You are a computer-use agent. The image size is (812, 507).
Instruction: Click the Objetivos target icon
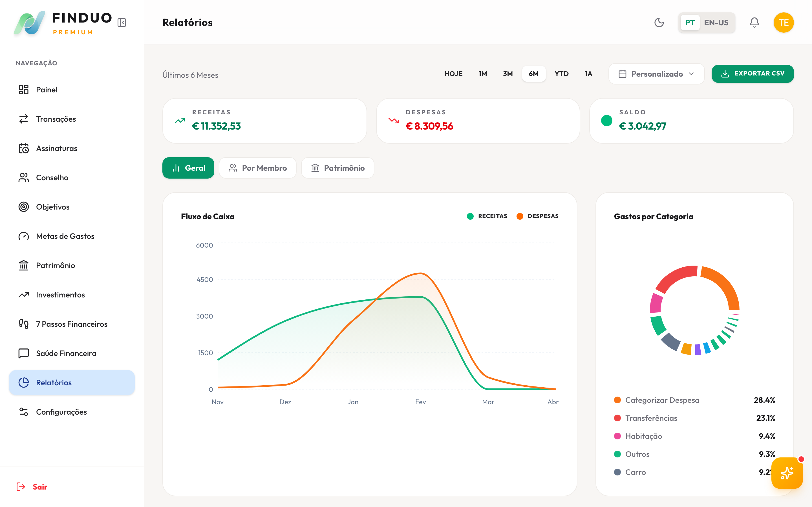pyautogui.click(x=23, y=207)
